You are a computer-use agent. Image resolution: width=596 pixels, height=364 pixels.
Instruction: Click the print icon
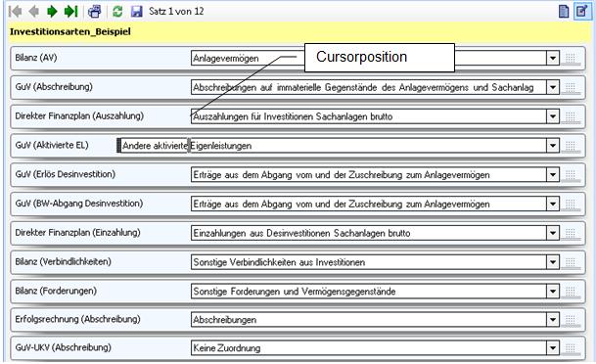pyautogui.click(x=94, y=12)
